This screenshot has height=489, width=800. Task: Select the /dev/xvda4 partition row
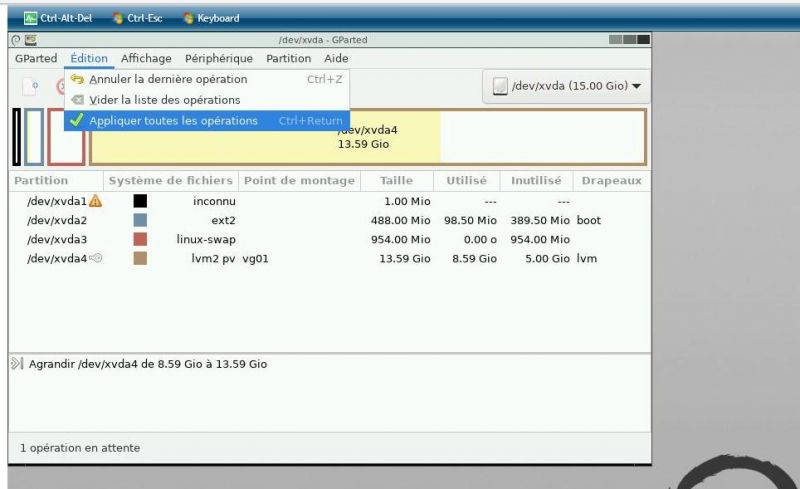330,259
